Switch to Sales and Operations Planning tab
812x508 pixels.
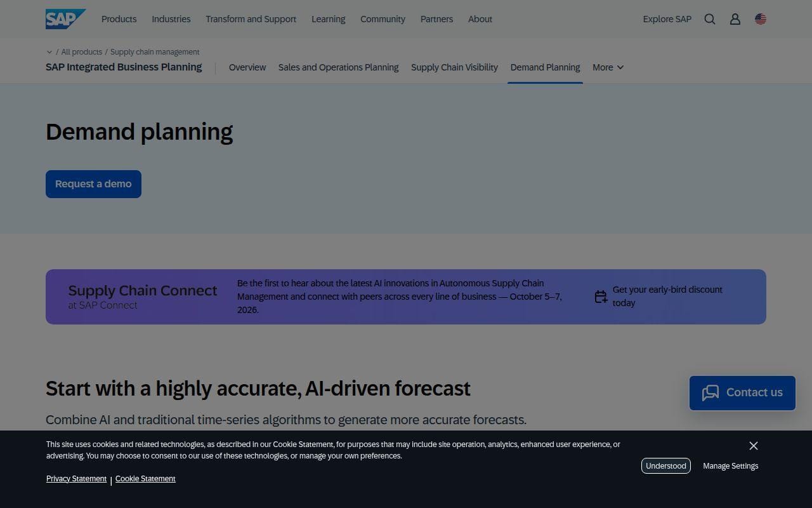point(339,67)
